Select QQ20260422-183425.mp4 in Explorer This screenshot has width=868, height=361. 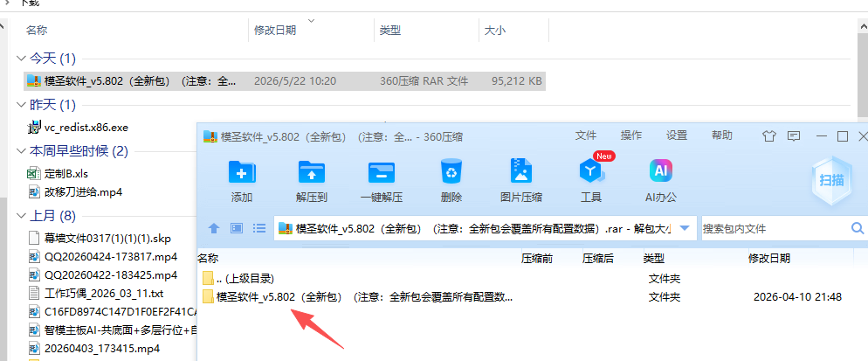point(111,275)
